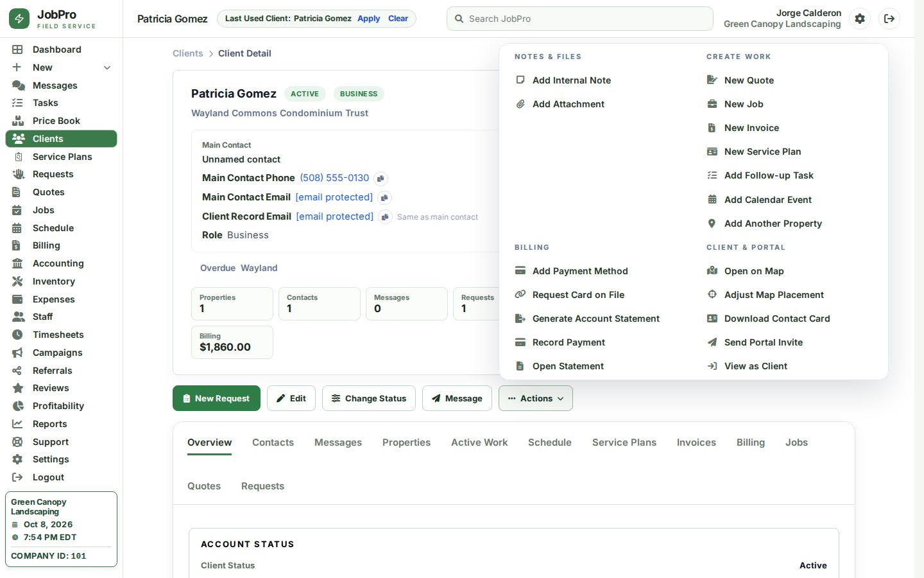Open the Service Plans tab
This screenshot has height=578, width=924.
(624, 442)
